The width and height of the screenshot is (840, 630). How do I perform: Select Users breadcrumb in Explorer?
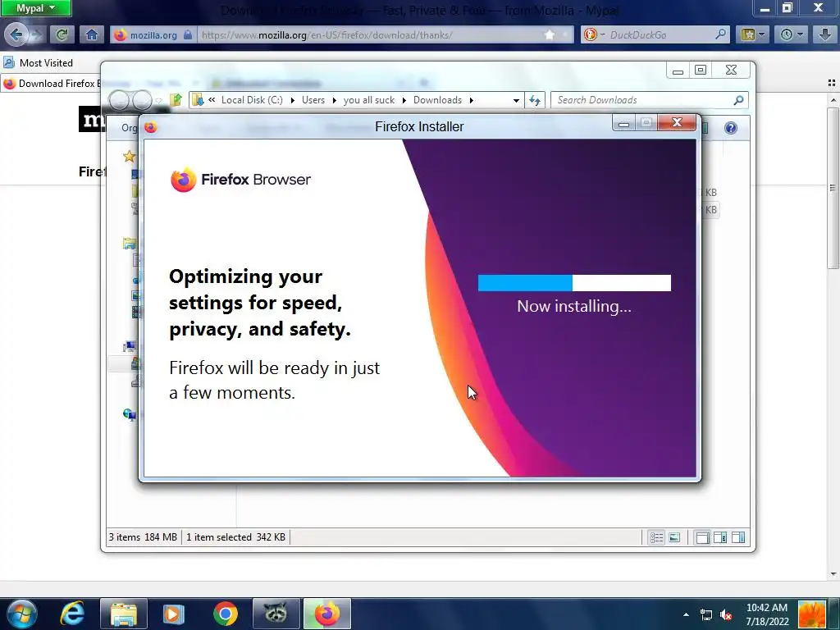tap(313, 99)
